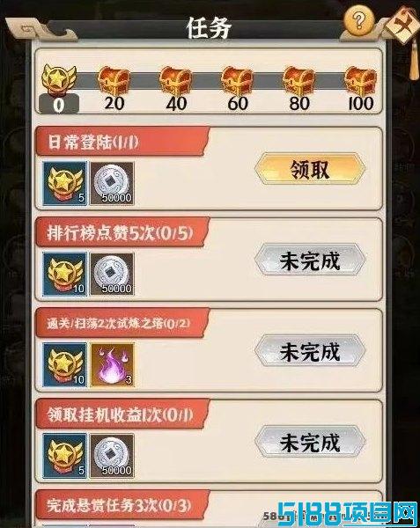View 10-point star badge in 试炼之塔 task
Image resolution: width=420 pixels, height=528 pixels.
click(x=65, y=364)
